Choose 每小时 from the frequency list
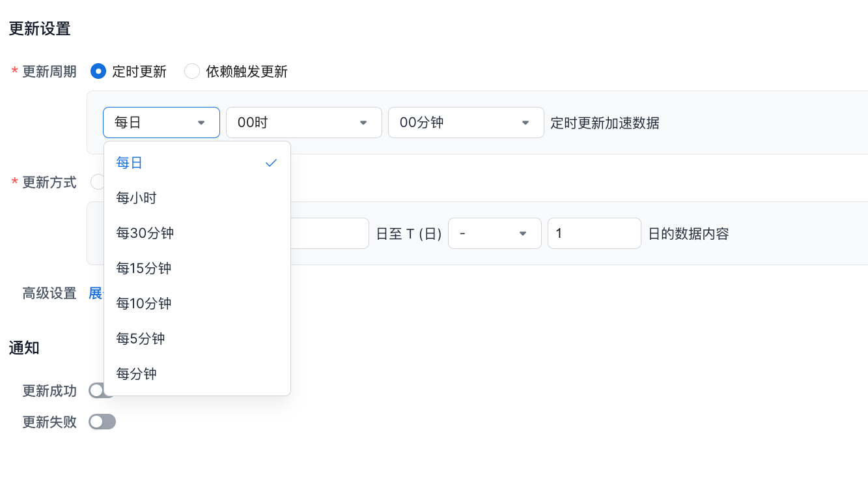 tap(137, 198)
